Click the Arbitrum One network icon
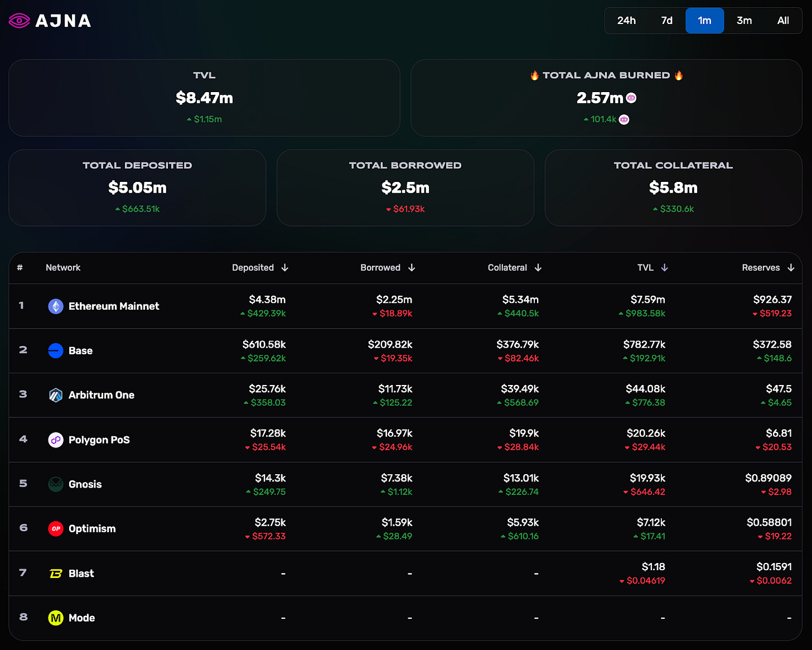The width and height of the screenshot is (812, 650). click(x=56, y=395)
